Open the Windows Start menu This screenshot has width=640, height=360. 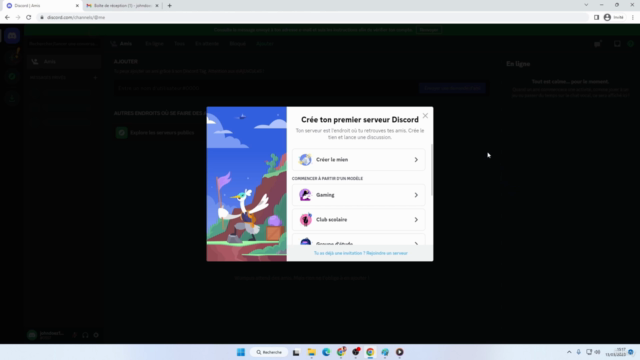click(241, 352)
